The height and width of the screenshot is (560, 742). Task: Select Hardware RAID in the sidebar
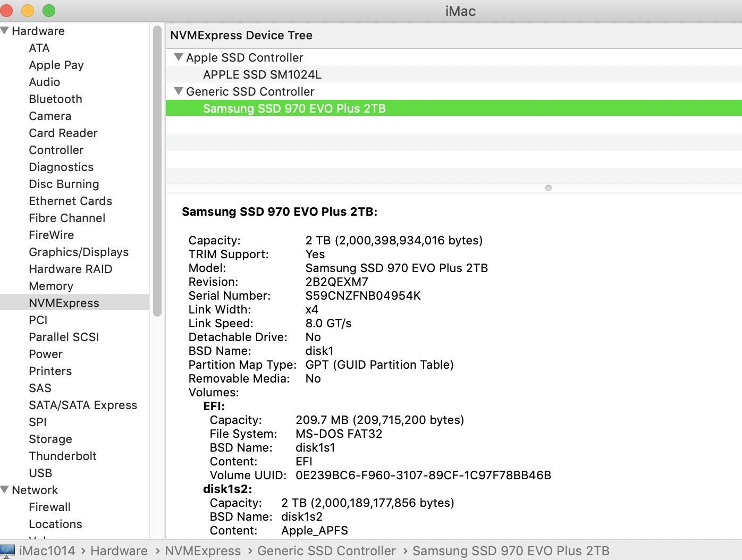[71, 269]
